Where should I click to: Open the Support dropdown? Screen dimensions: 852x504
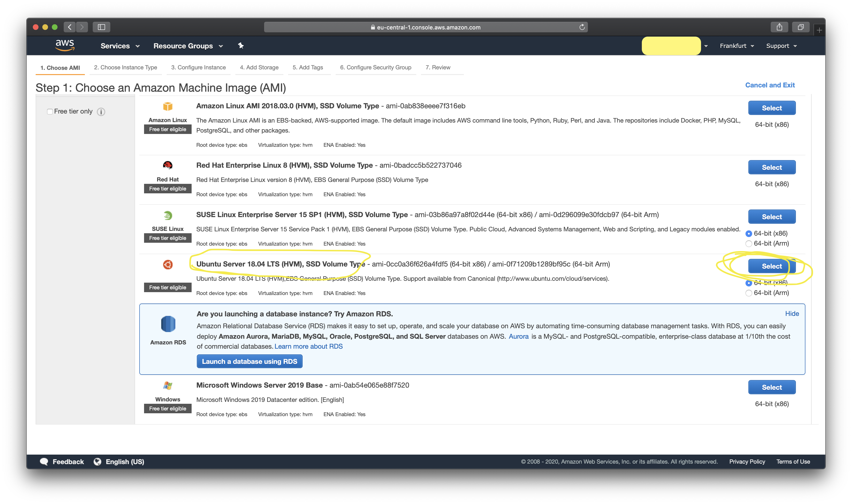click(781, 46)
